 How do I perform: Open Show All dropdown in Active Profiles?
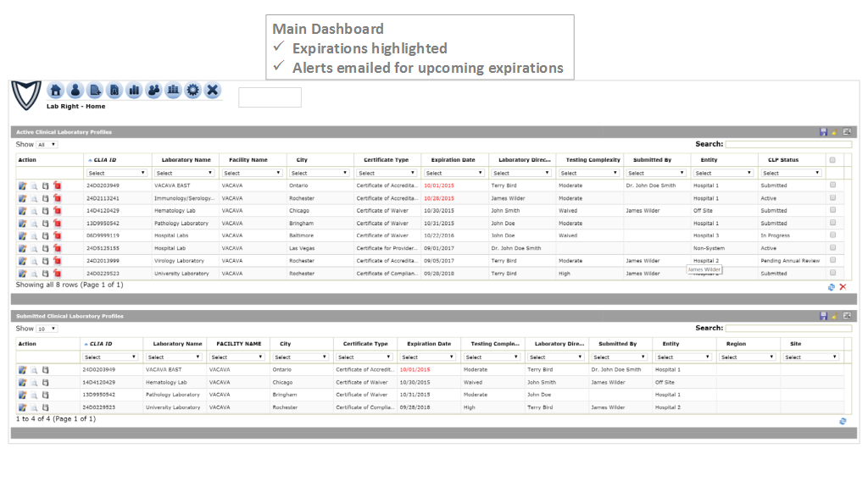(47, 145)
